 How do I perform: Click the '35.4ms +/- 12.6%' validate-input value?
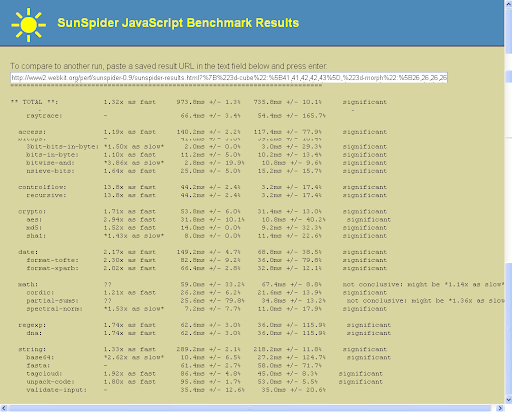click(213, 390)
